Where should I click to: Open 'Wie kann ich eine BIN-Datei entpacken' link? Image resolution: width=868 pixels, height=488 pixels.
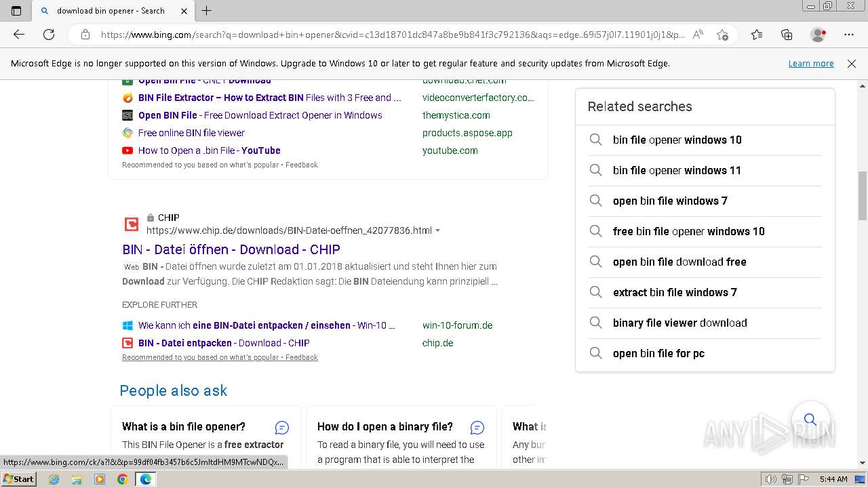tap(267, 325)
